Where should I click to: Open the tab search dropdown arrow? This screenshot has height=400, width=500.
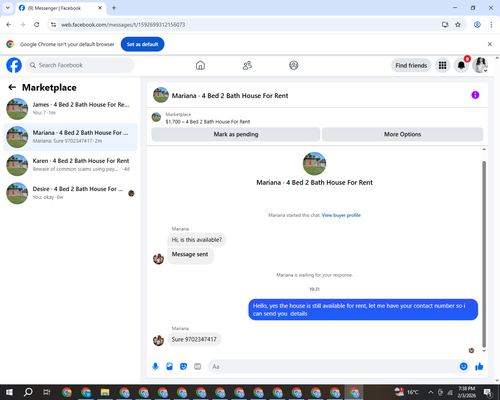(x=8, y=8)
